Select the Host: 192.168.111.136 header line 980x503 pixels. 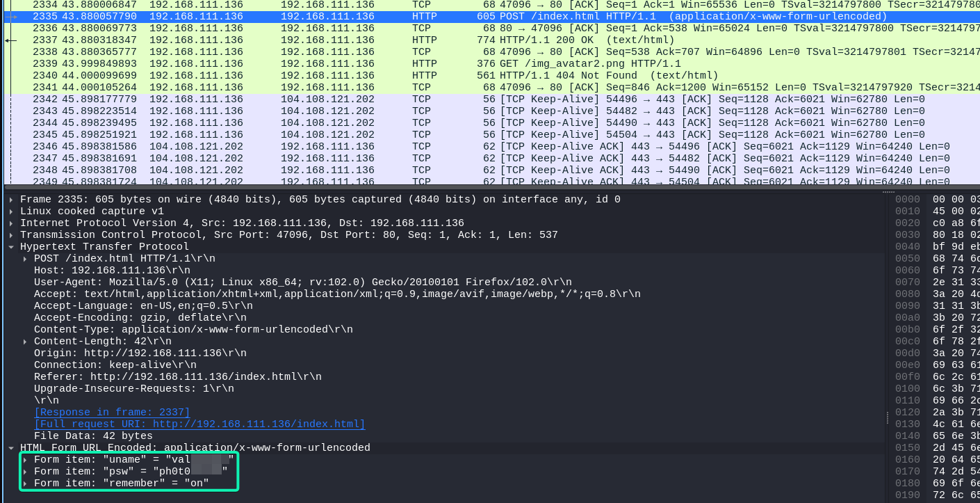click(x=111, y=271)
